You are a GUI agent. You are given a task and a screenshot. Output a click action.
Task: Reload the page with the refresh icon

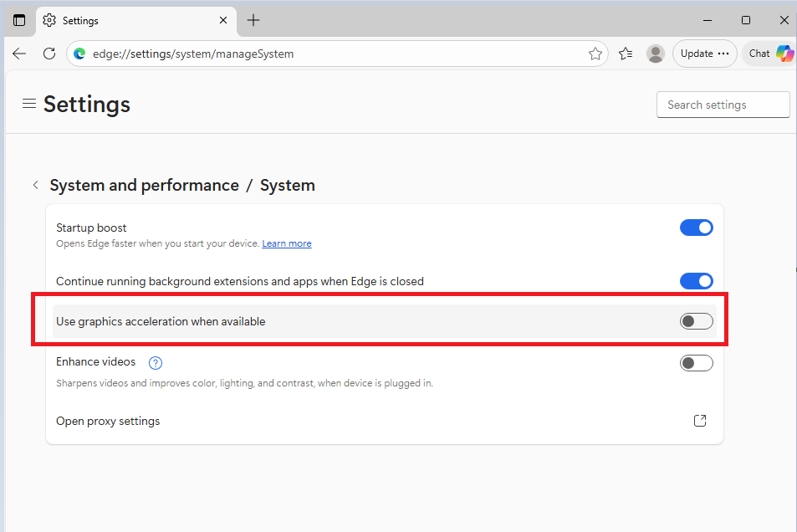point(49,54)
